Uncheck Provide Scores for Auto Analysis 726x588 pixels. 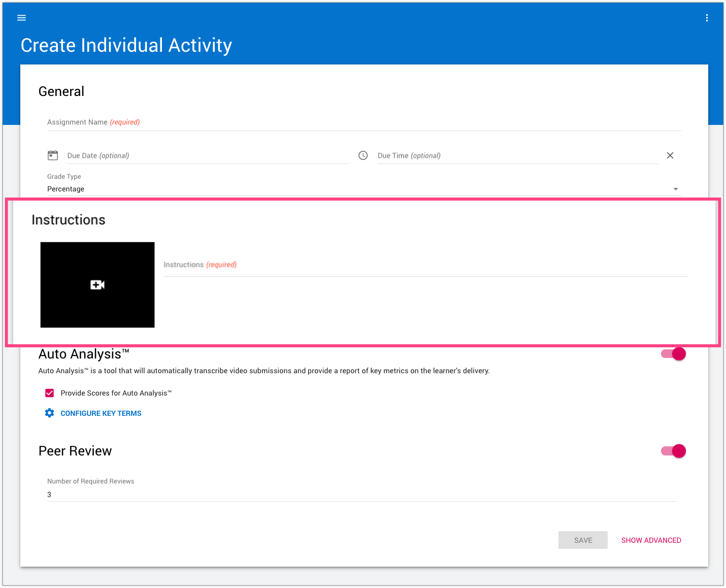click(50, 393)
